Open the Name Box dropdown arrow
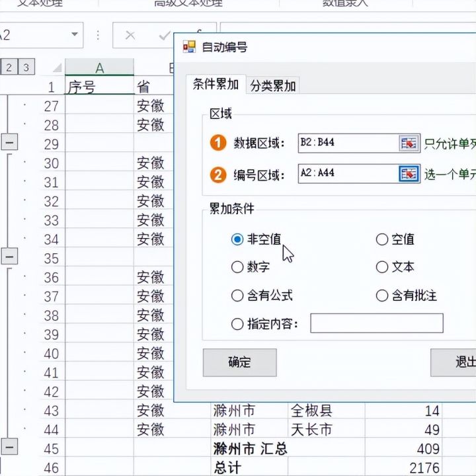The width and height of the screenshot is (476, 476). [x=75, y=34]
